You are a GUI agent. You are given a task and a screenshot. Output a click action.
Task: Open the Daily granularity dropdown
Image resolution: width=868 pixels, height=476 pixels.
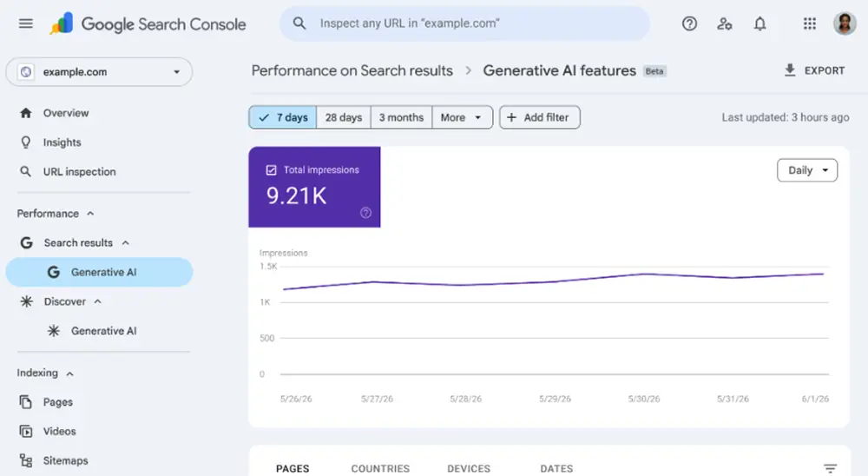[x=807, y=170]
